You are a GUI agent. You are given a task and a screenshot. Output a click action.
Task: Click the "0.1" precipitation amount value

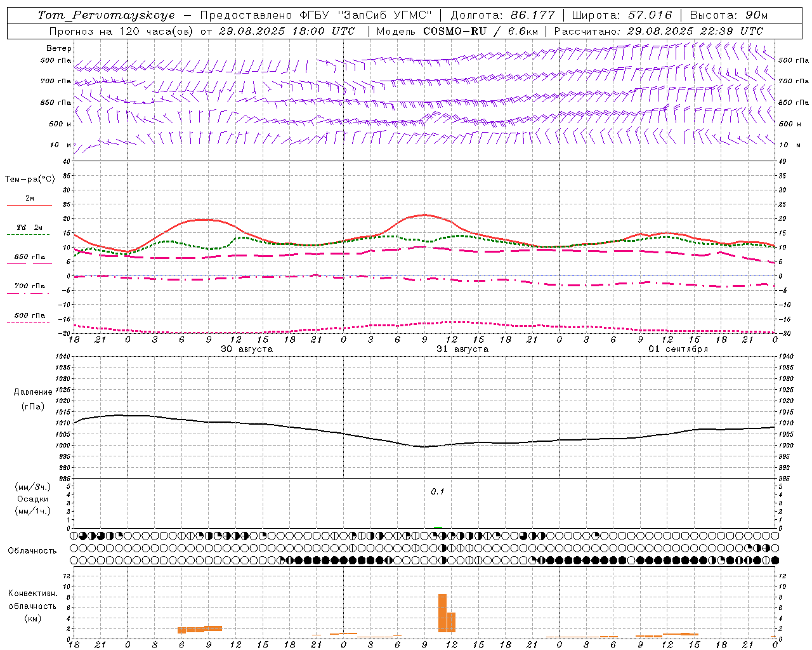click(x=438, y=492)
